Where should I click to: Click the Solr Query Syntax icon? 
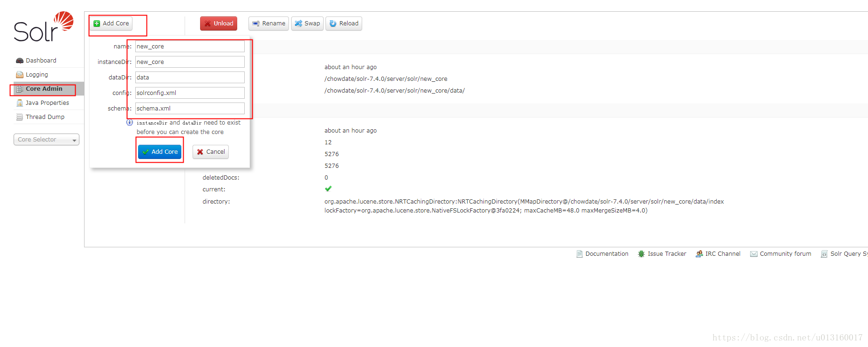coord(824,254)
